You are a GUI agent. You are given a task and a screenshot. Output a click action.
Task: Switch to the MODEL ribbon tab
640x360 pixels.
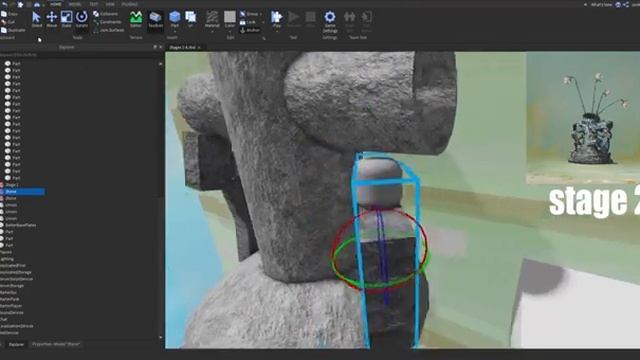[75, 4]
